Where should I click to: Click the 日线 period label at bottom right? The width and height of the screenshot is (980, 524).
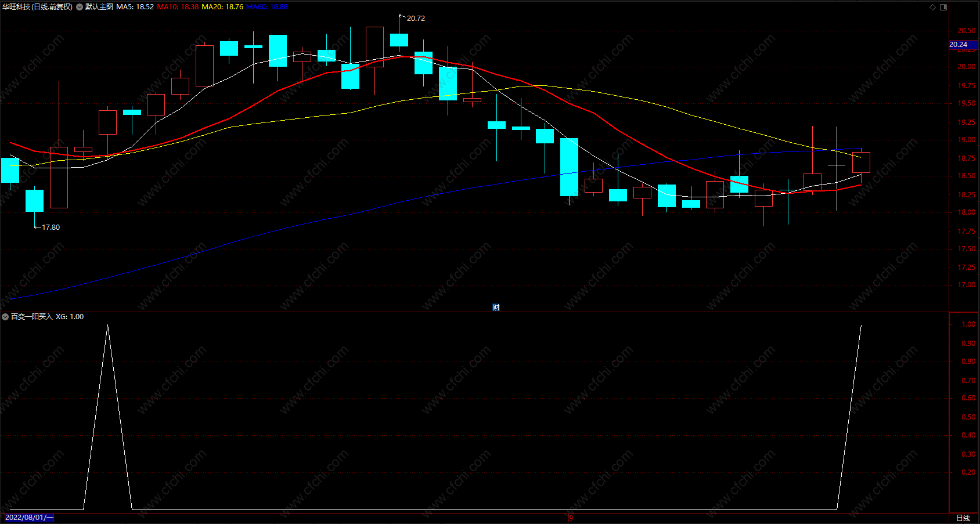963,518
